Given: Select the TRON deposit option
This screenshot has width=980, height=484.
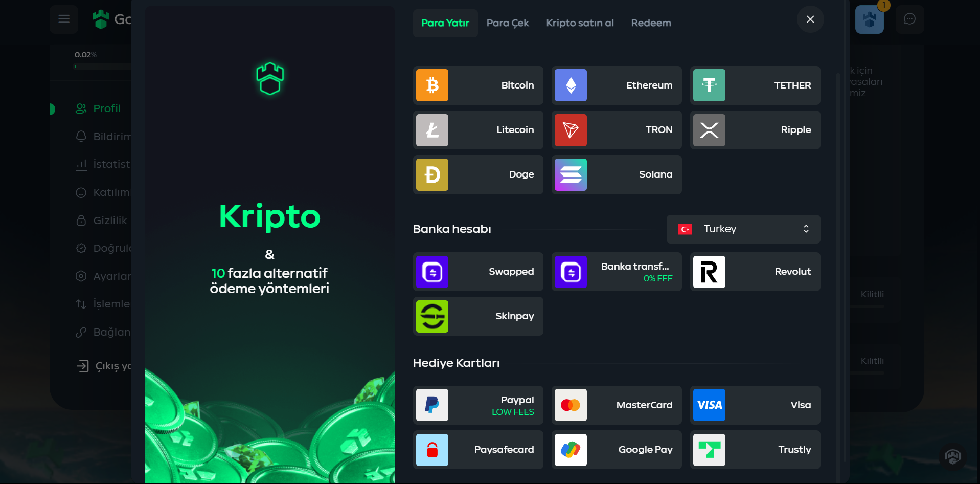Looking at the screenshot, I should click(617, 130).
